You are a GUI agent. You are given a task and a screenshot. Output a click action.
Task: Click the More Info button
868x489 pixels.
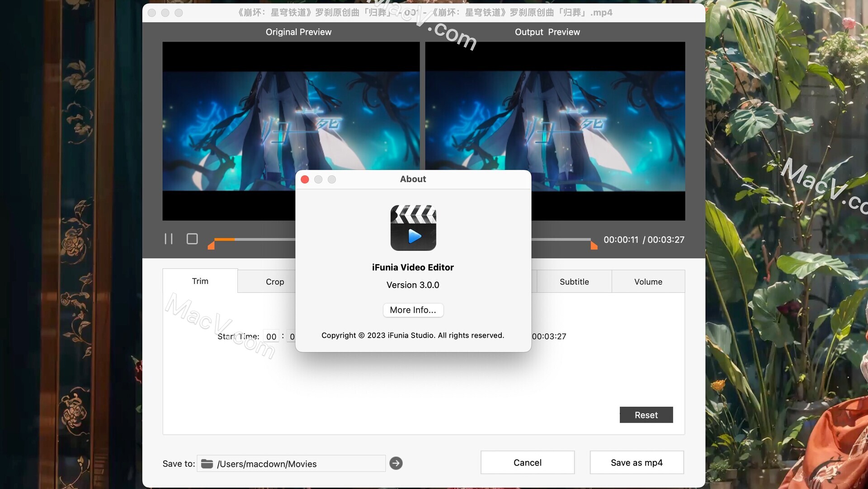(x=413, y=310)
